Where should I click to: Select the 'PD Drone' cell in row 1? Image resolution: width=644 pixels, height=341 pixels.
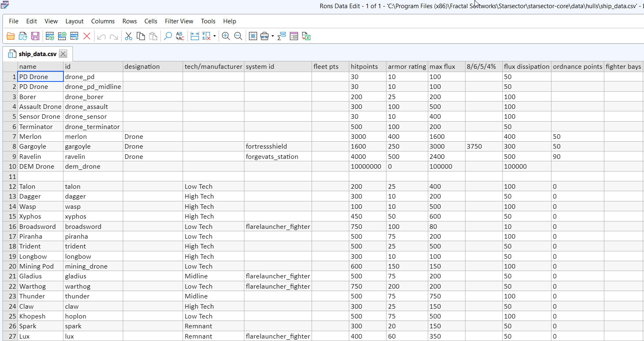click(41, 77)
